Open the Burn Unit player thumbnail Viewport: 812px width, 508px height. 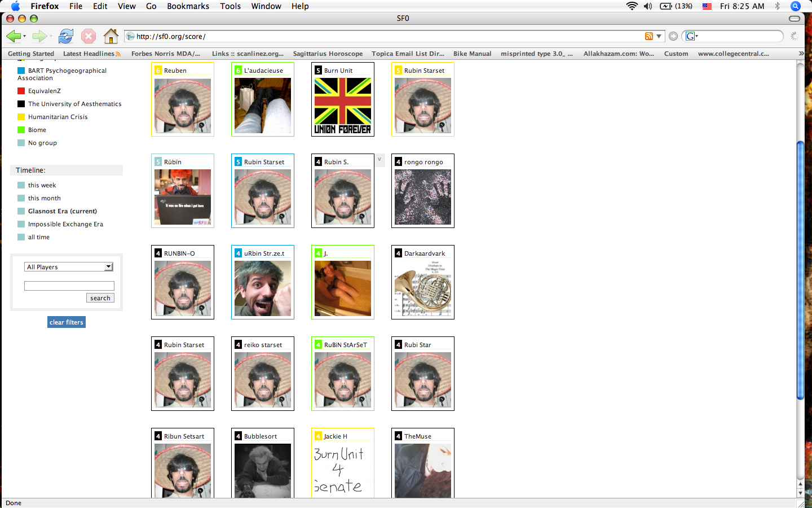tap(343, 106)
